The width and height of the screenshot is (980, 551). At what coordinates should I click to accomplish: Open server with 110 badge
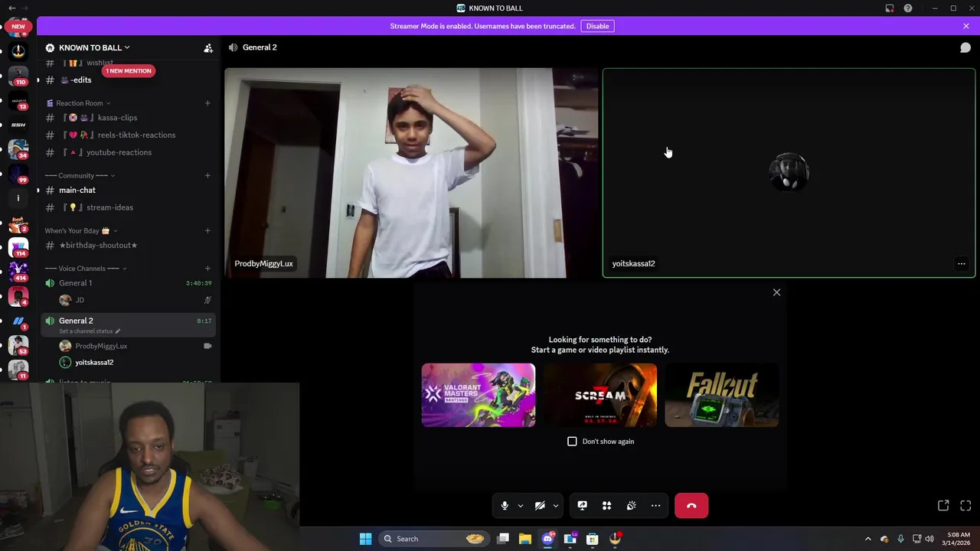click(x=18, y=75)
